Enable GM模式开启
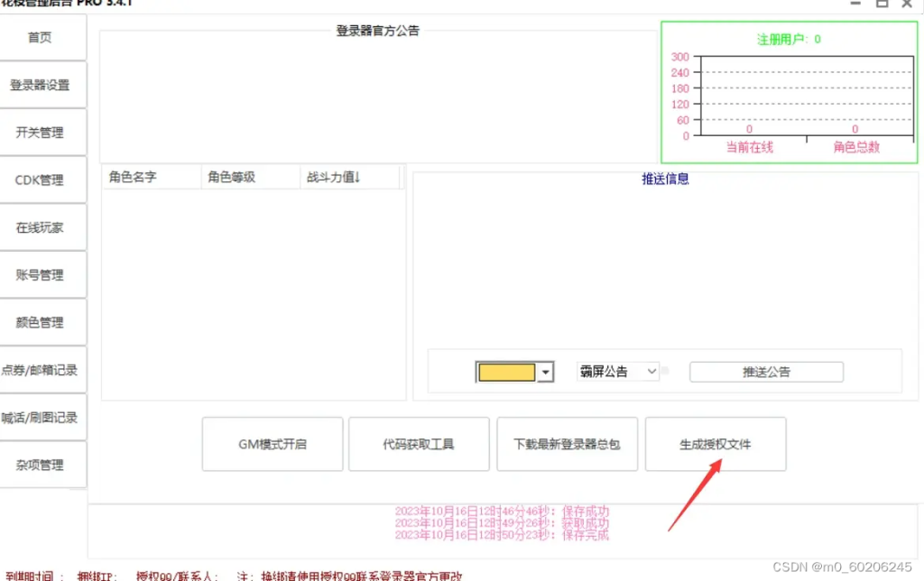This screenshot has height=581, width=924. point(272,444)
